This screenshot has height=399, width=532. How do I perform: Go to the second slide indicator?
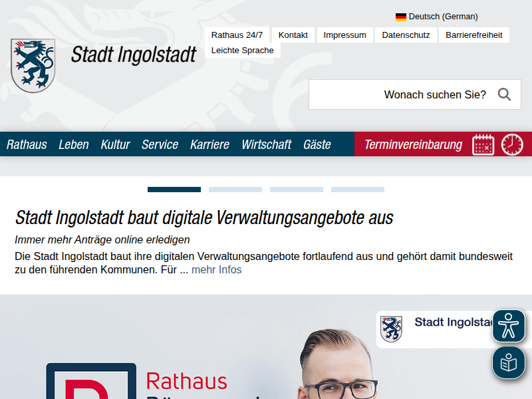tap(235, 190)
